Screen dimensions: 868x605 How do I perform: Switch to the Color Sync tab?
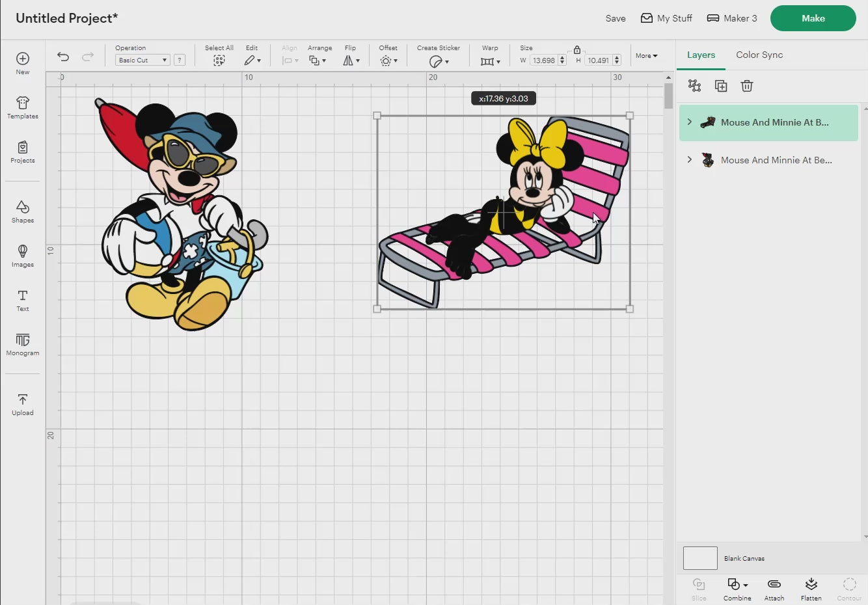(x=759, y=55)
